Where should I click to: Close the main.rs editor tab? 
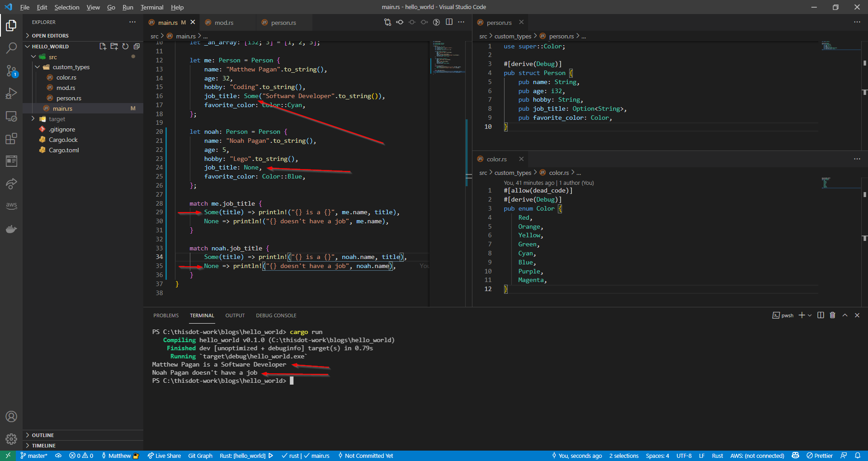click(x=193, y=22)
